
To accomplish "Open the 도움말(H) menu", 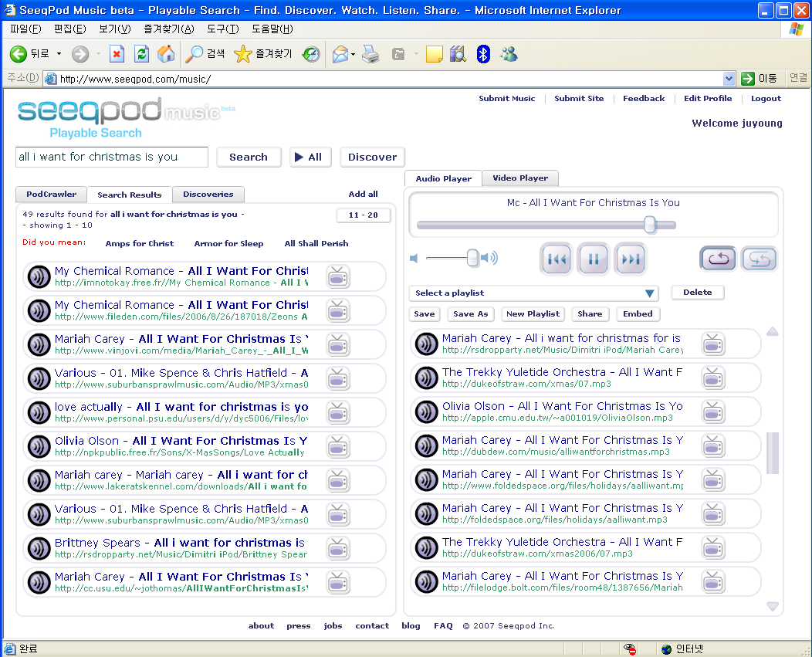I will (x=272, y=29).
